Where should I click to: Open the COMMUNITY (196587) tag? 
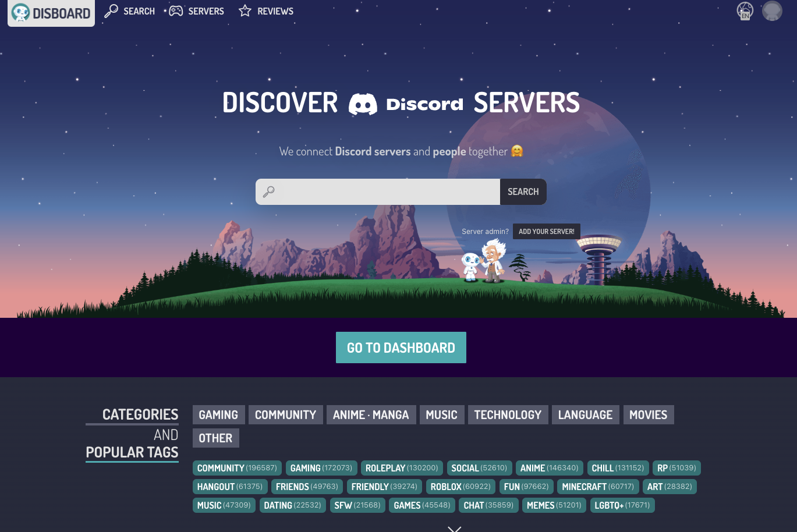tap(237, 468)
